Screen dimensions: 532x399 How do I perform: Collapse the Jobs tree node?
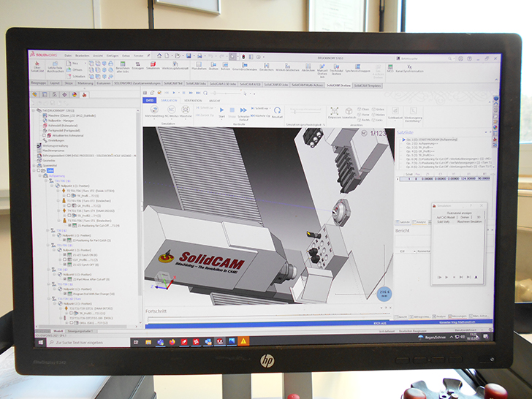click(34, 171)
